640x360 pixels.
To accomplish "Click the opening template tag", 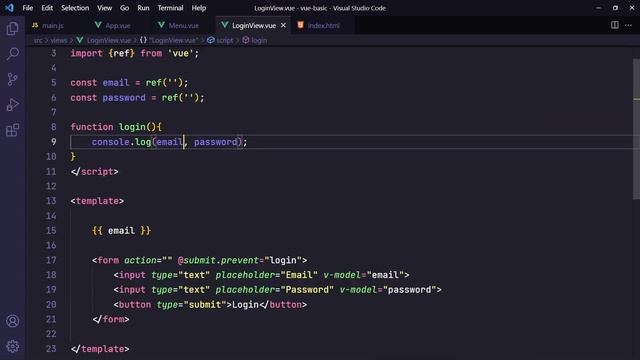I will [97, 201].
